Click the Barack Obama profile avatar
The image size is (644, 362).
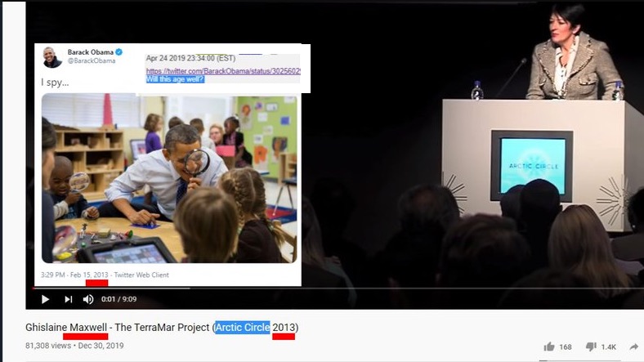click(x=52, y=57)
